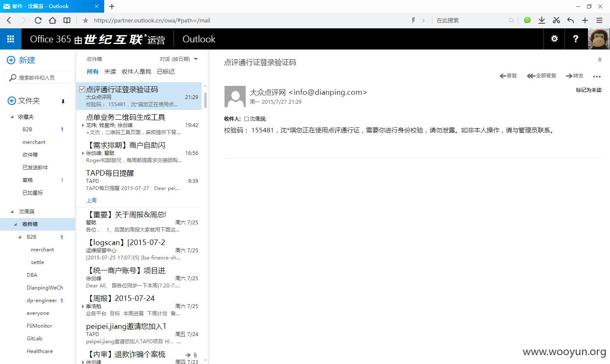Open the DianpingWeCh folder

[45, 288]
